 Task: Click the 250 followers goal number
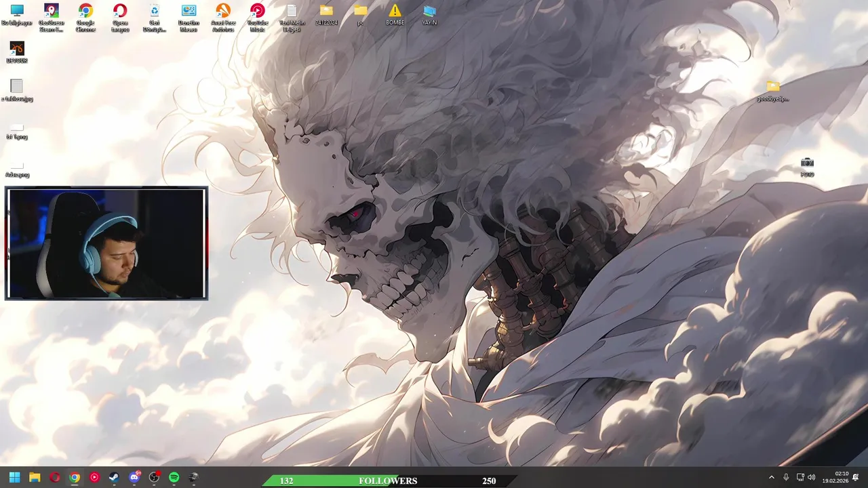pos(489,481)
